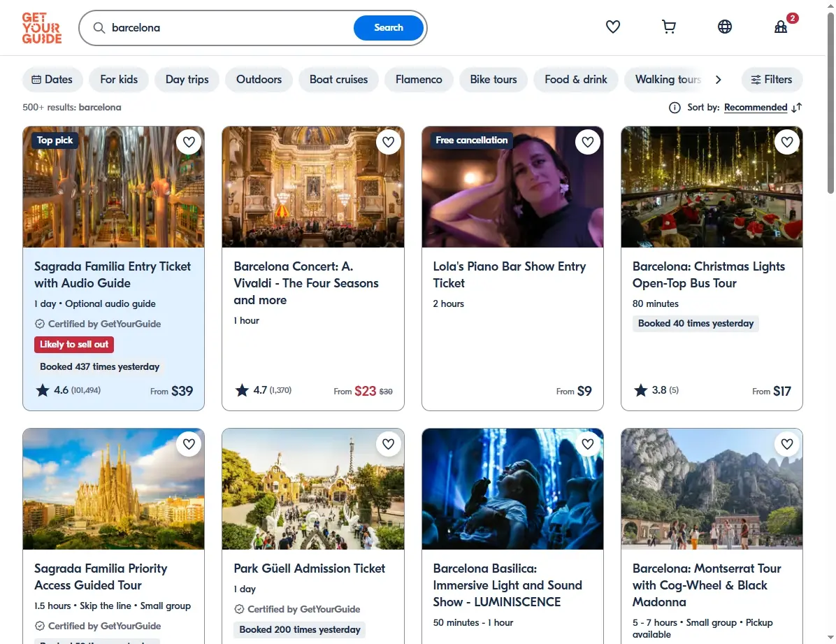Image resolution: width=836 pixels, height=644 pixels.
Task: Click the Sagrada Familia exterior thumbnail
Action: 113,489
